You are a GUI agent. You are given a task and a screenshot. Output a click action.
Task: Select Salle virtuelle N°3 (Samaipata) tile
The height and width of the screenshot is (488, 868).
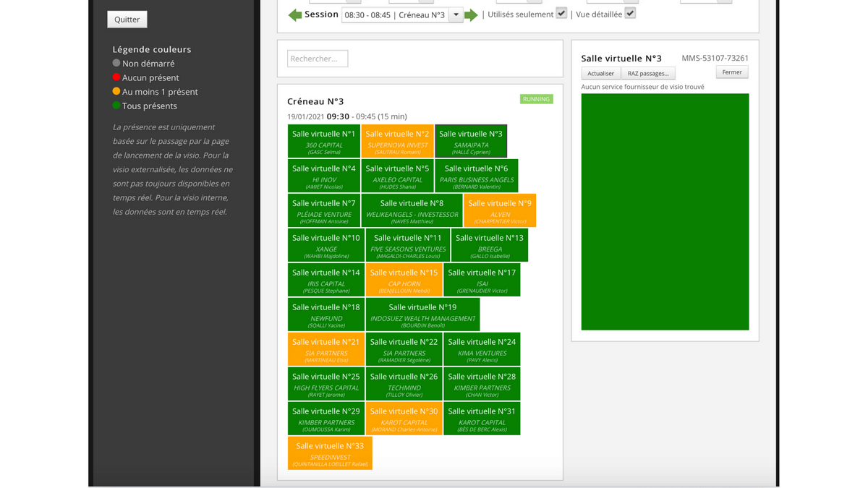(471, 141)
